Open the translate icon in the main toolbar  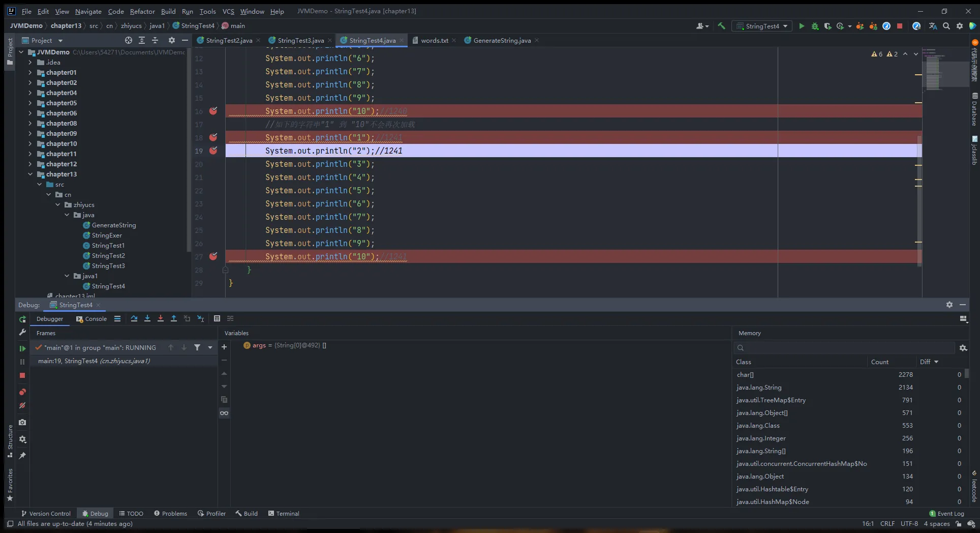pyautogui.click(x=933, y=26)
